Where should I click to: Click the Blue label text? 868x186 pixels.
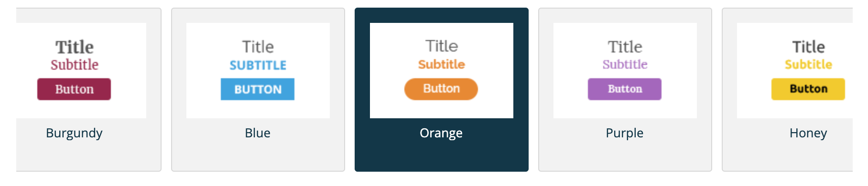coord(258,133)
